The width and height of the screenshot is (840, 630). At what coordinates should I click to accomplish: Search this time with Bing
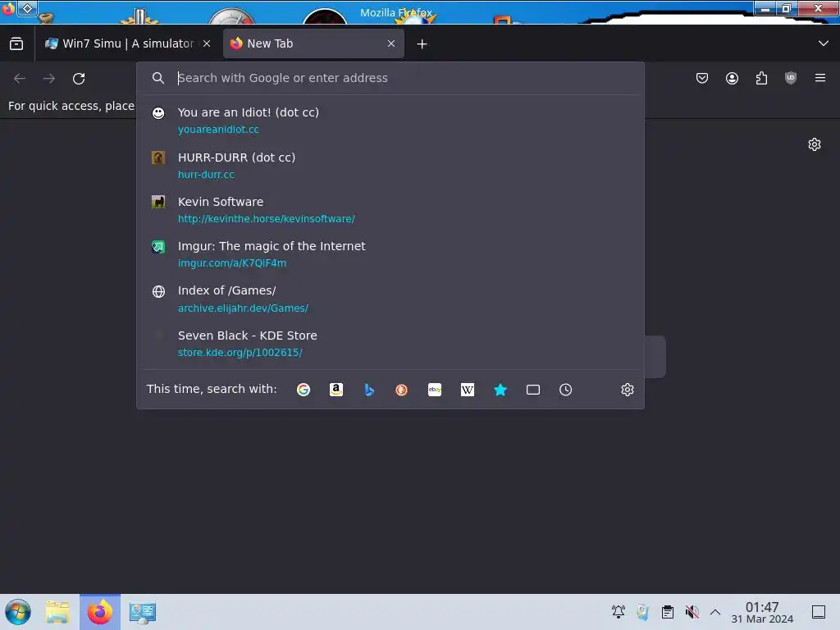click(x=369, y=390)
